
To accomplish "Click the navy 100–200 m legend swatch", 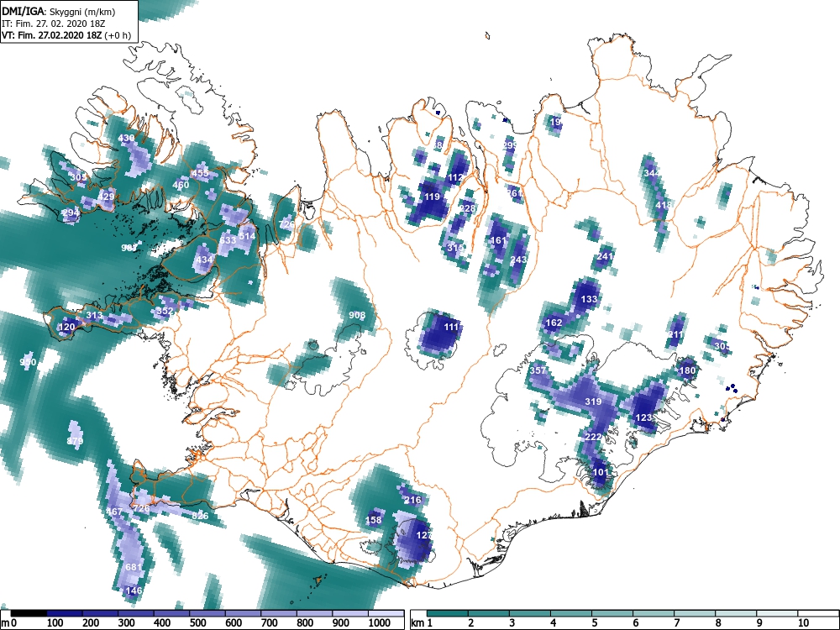I will 65,613.
